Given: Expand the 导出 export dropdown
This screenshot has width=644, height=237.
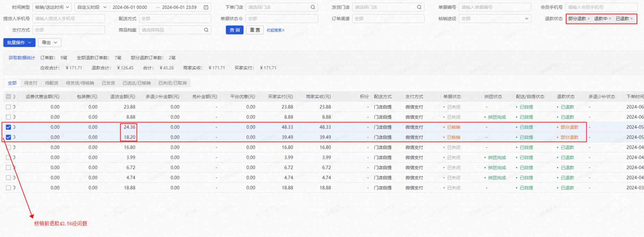Looking at the screenshot, I should click(x=50, y=43).
